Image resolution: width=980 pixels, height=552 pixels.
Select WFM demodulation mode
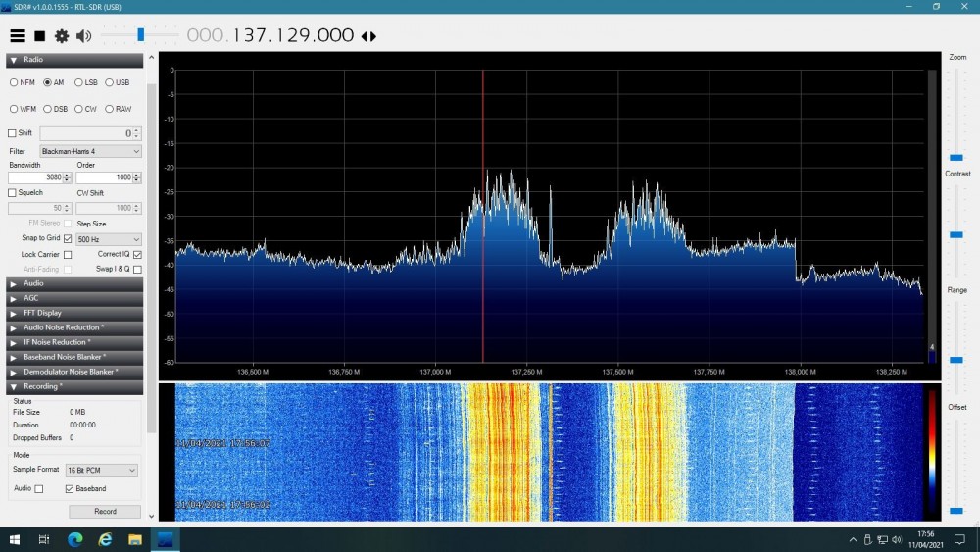click(x=14, y=109)
